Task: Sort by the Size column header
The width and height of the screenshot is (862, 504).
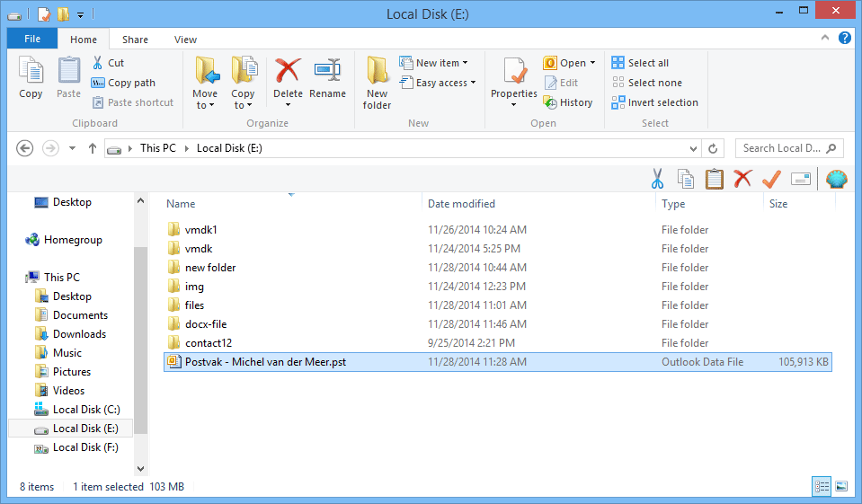Action: [778, 204]
